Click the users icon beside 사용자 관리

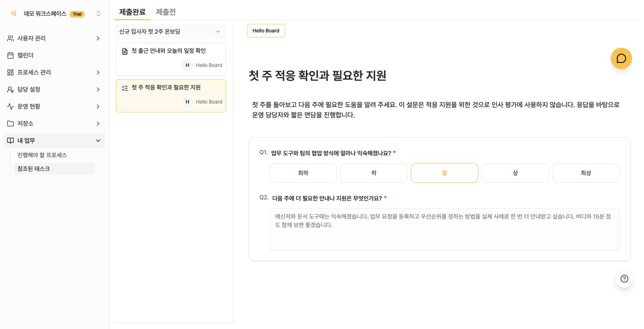(x=11, y=38)
